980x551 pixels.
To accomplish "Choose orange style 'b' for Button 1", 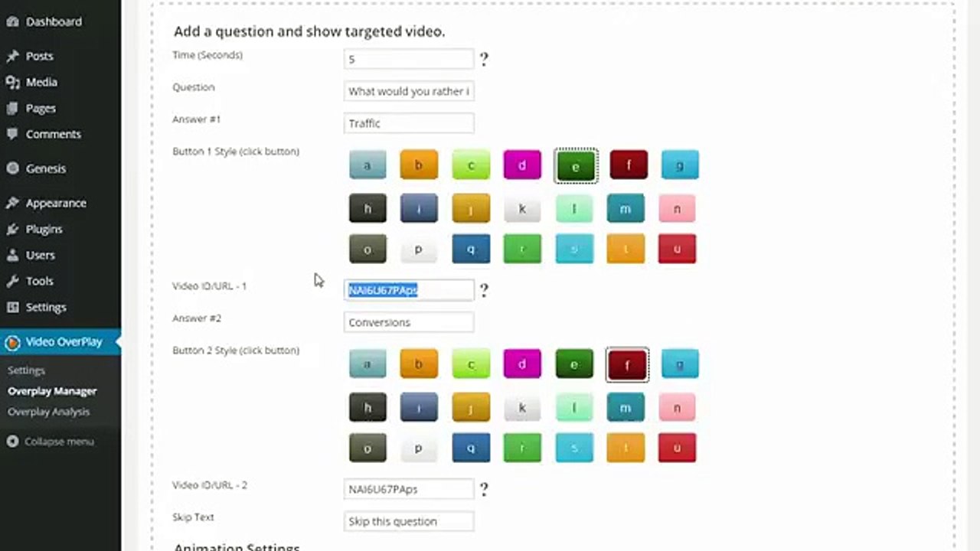I will click(x=419, y=165).
